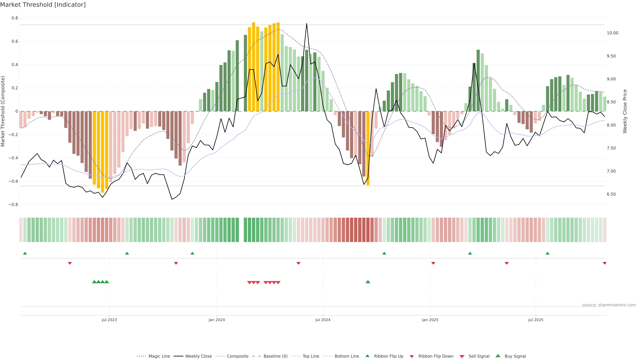
Task: Click the Buy Signal legend triangle icon
Action: click(x=498, y=356)
